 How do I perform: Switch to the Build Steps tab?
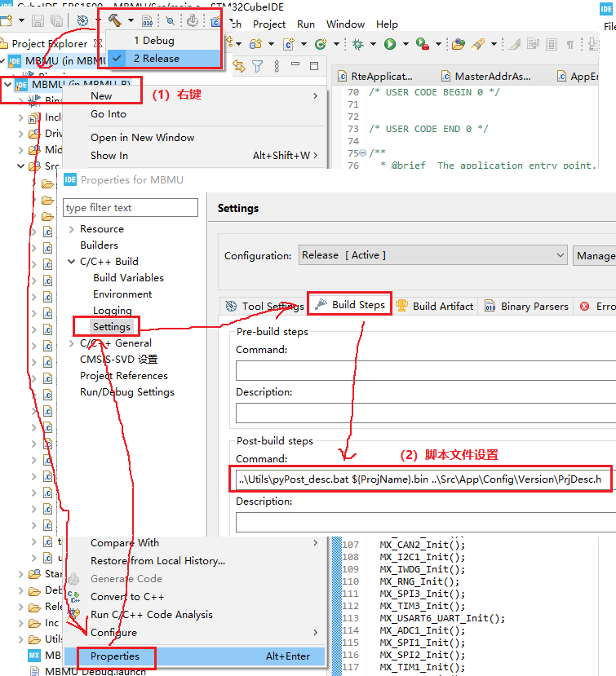point(349,305)
